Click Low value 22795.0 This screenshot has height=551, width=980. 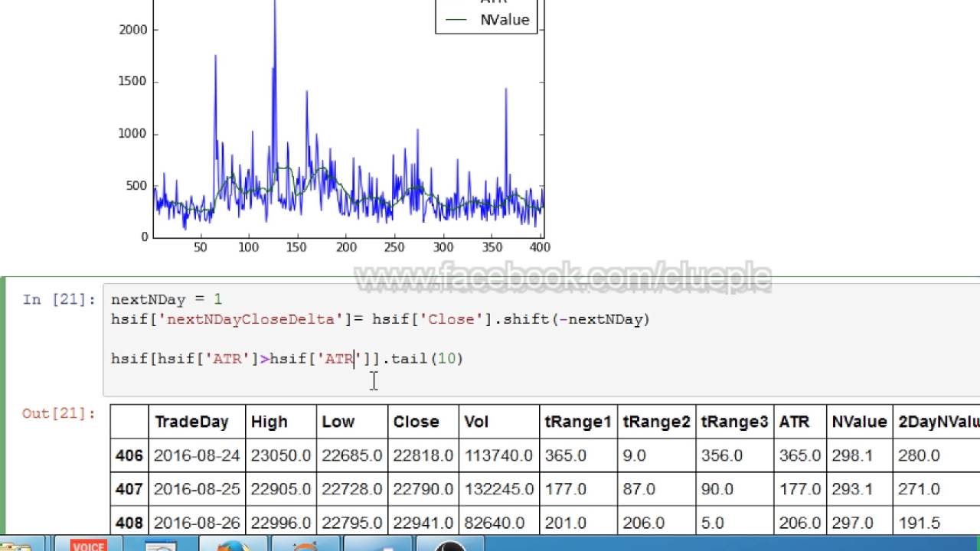pos(352,523)
